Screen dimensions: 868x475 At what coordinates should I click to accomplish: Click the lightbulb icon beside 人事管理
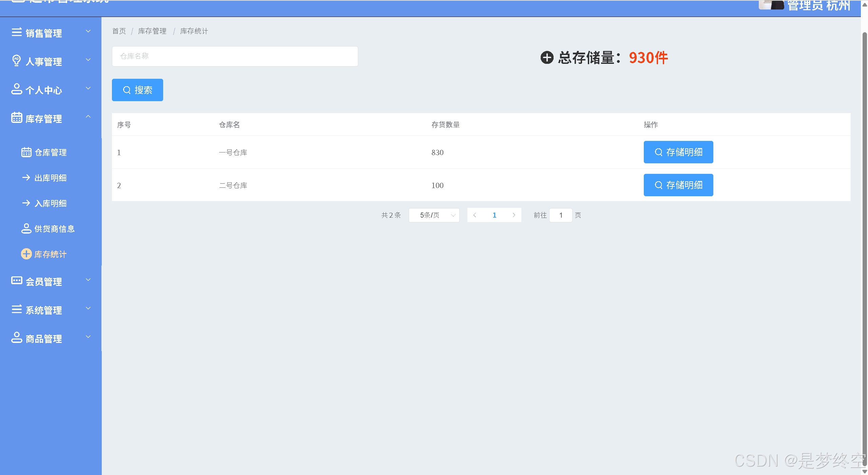tap(16, 60)
